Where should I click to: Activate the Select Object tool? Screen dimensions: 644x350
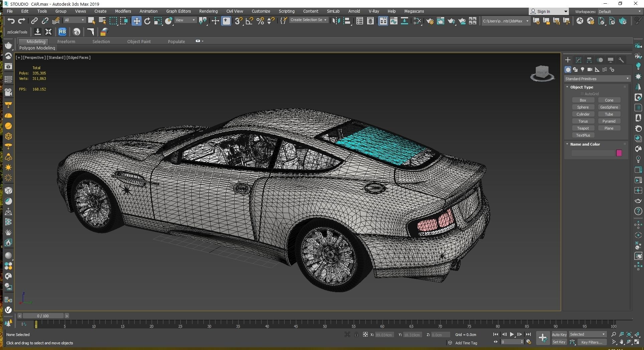[91, 21]
